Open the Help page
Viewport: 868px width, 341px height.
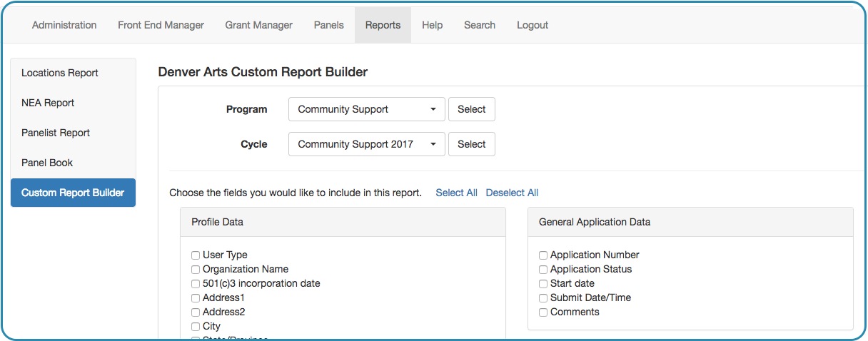tap(432, 25)
